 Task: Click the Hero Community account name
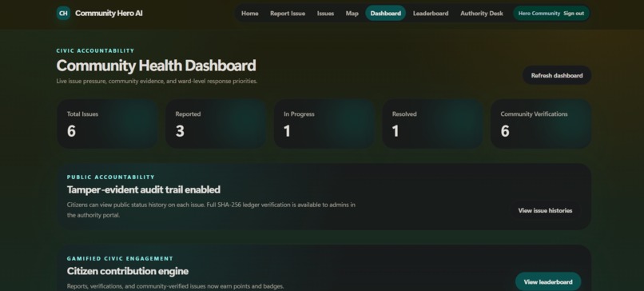tap(539, 13)
